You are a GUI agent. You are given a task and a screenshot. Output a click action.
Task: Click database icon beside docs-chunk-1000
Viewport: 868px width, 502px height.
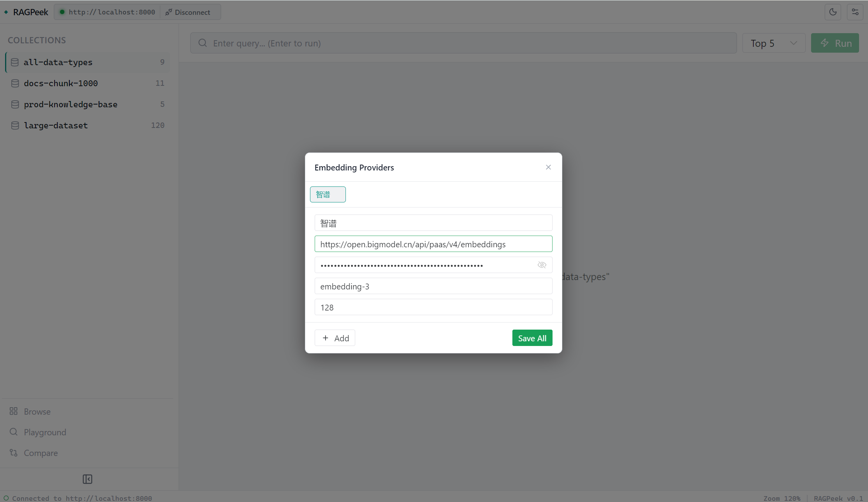15,83
